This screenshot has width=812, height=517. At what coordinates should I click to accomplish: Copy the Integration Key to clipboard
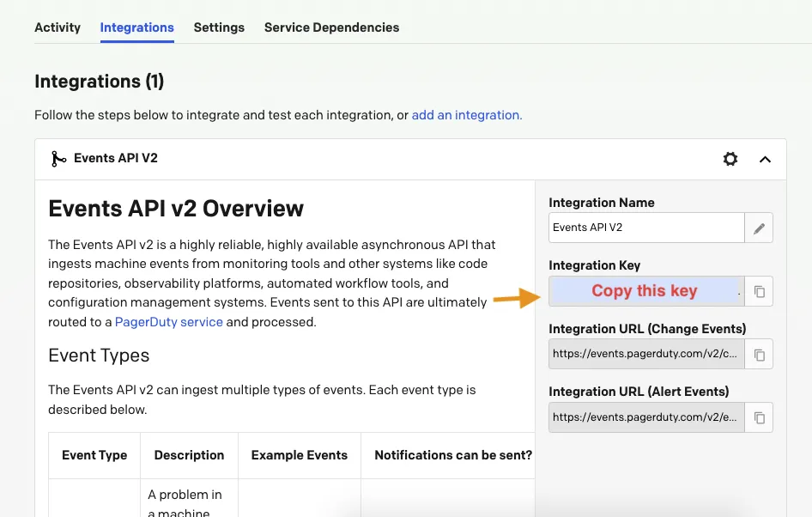click(x=759, y=292)
